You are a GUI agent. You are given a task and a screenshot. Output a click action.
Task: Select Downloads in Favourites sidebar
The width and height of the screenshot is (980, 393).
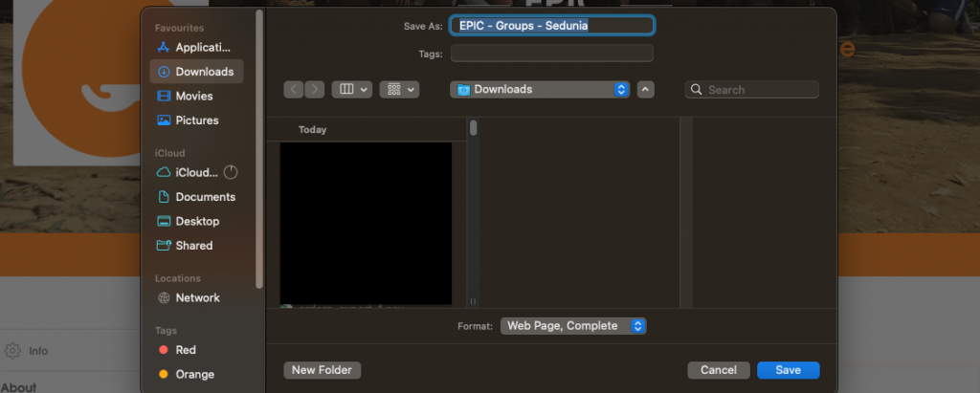coord(204,72)
